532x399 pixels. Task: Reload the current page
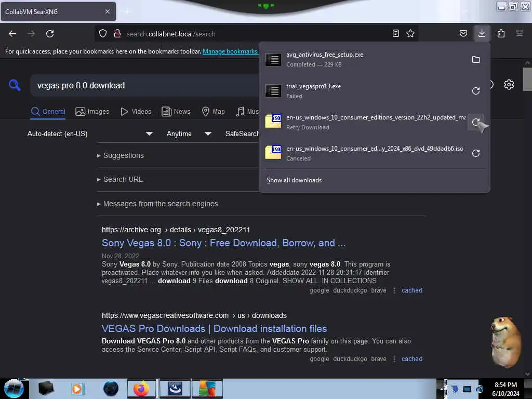[50, 34]
